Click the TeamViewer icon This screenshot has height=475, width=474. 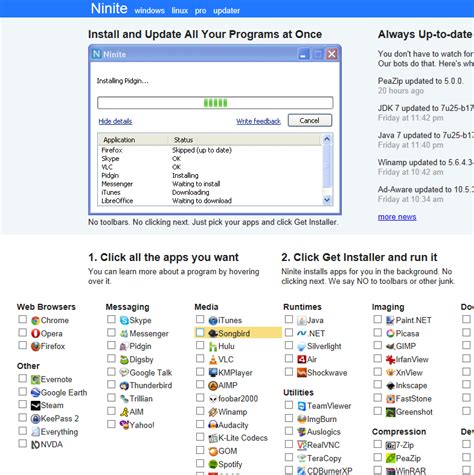(302, 406)
